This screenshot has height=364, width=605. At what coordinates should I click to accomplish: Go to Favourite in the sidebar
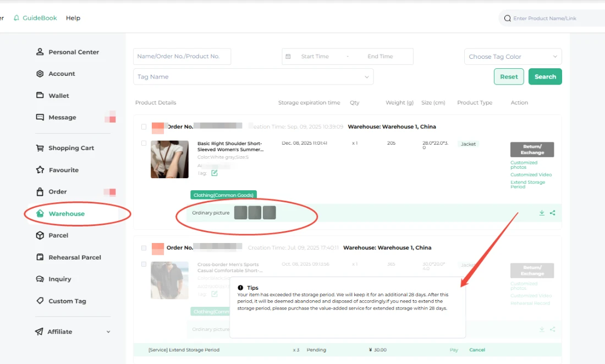[x=63, y=170]
